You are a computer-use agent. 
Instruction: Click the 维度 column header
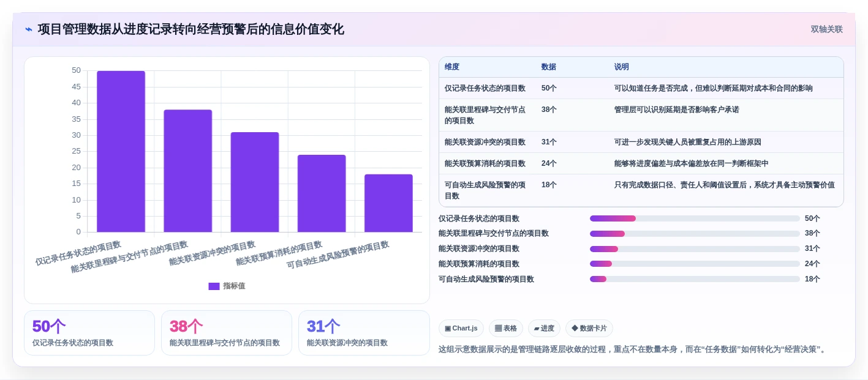tap(452, 67)
